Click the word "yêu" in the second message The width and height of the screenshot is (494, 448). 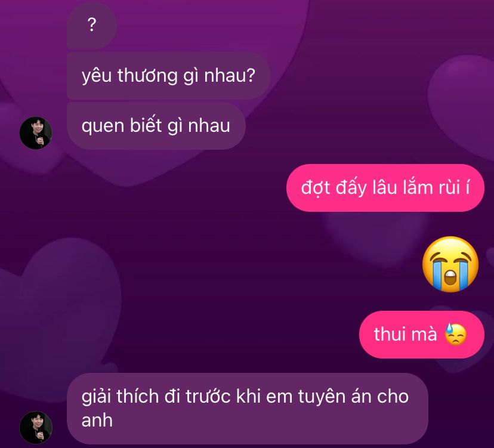(97, 77)
